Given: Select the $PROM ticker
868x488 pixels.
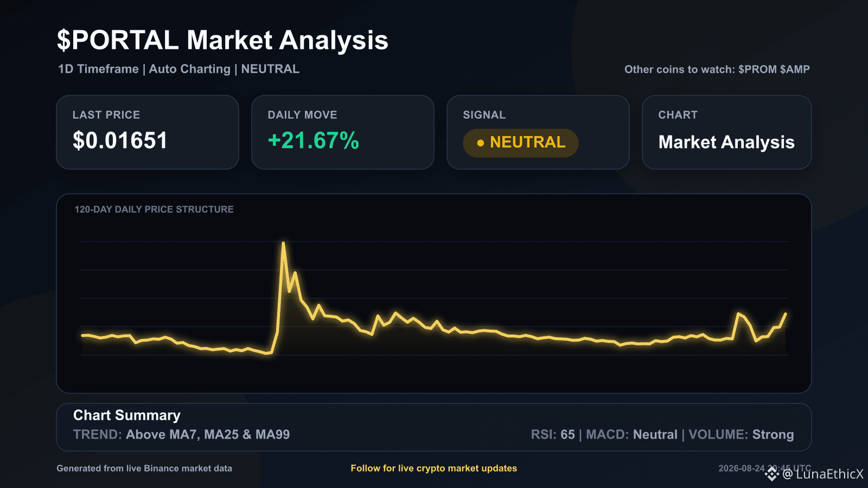Looking at the screenshot, I should click(757, 69).
